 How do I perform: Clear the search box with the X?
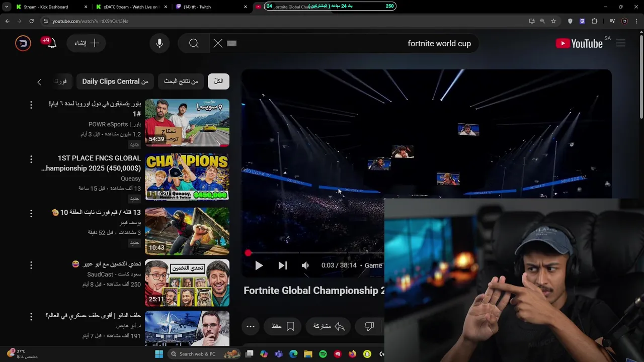[218, 43]
